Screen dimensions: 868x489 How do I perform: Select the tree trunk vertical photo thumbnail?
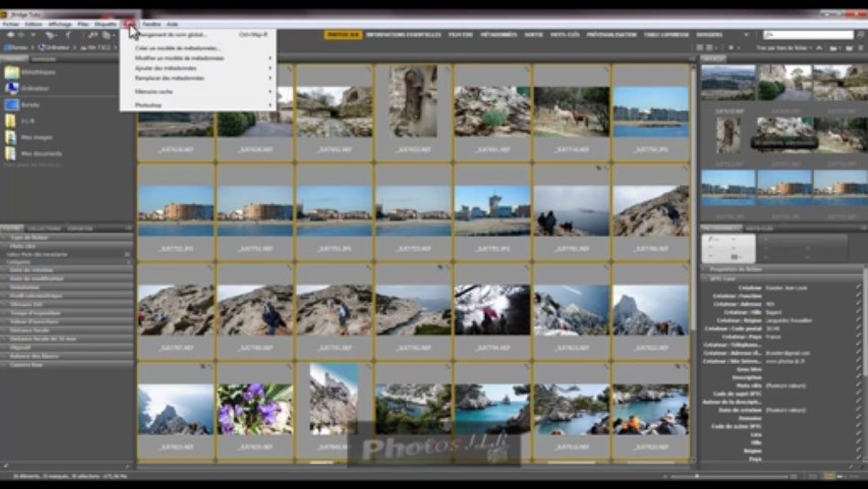414,101
